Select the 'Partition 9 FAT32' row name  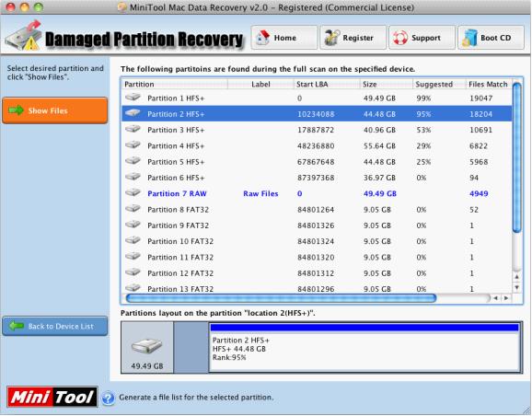[179, 225]
